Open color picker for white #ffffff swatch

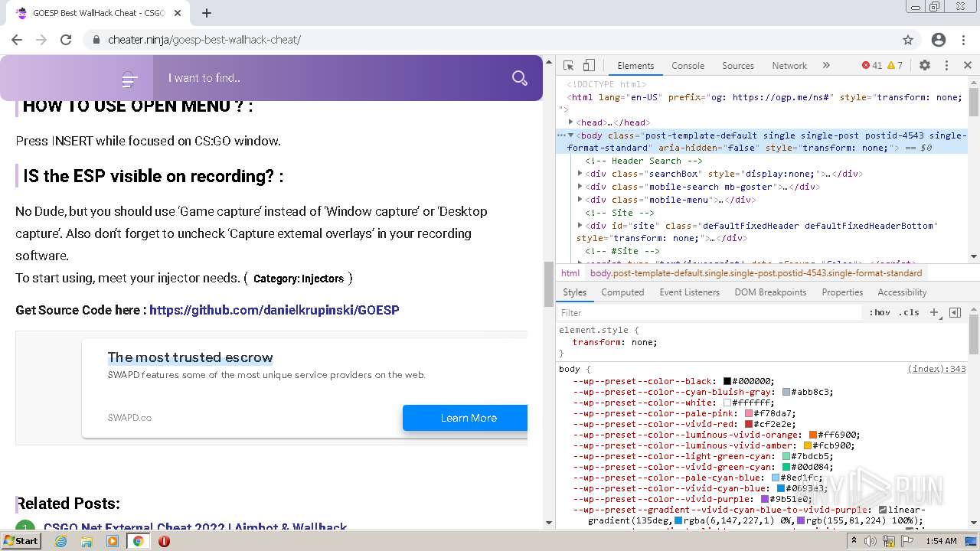click(x=727, y=403)
